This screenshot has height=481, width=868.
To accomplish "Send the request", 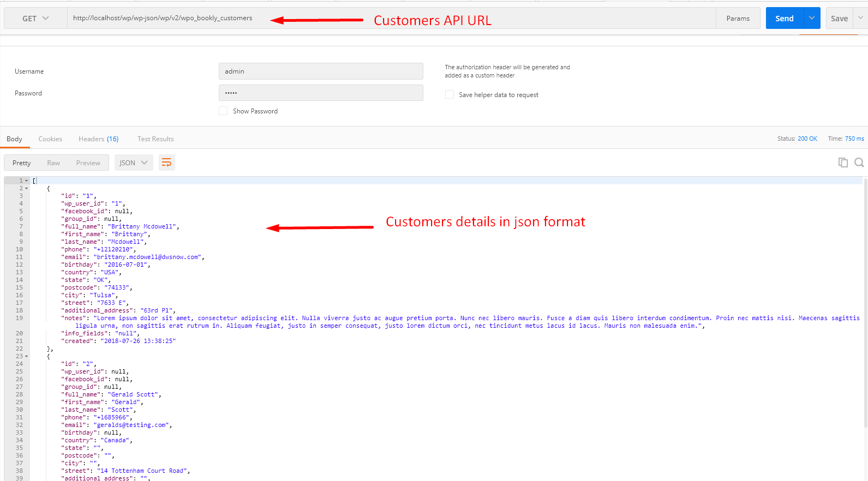I will (x=785, y=19).
